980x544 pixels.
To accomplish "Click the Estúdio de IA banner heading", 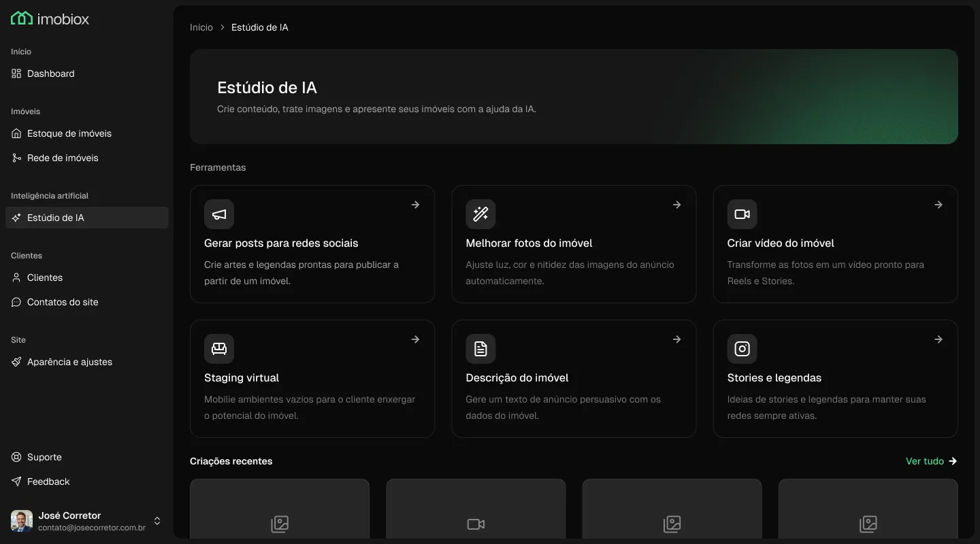I will coord(267,88).
